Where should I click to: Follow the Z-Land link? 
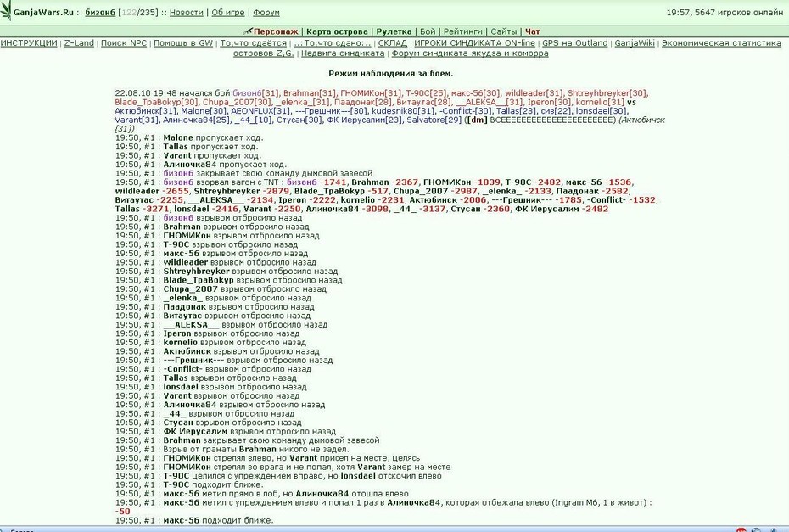(79, 43)
